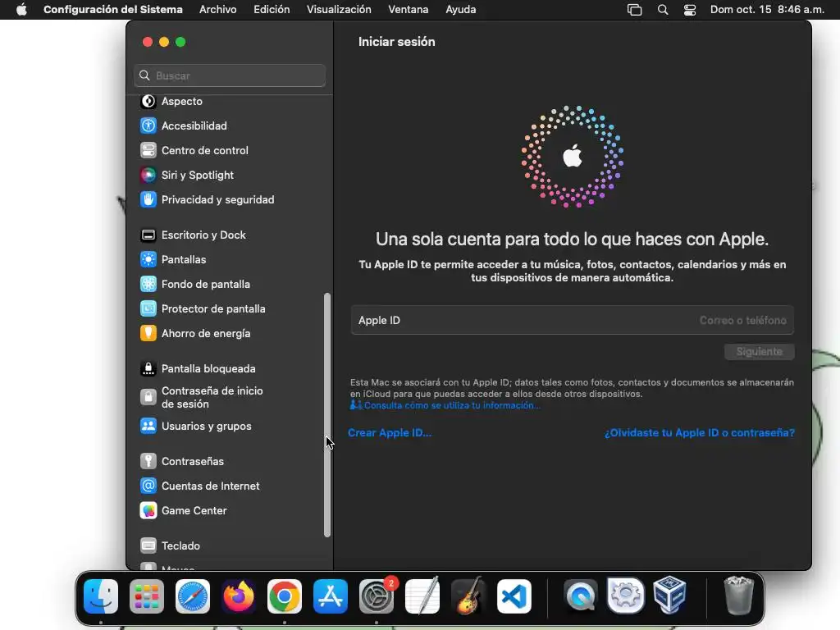Click Crear Apple ID link
The width and height of the screenshot is (840, 630).
click(x=390, y=433)
